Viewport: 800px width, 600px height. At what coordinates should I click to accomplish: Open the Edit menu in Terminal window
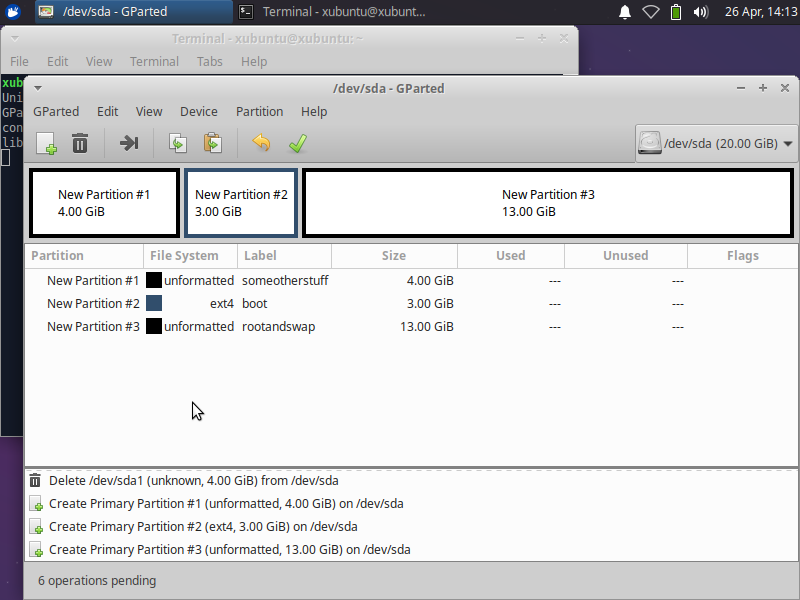pos(58,62)
